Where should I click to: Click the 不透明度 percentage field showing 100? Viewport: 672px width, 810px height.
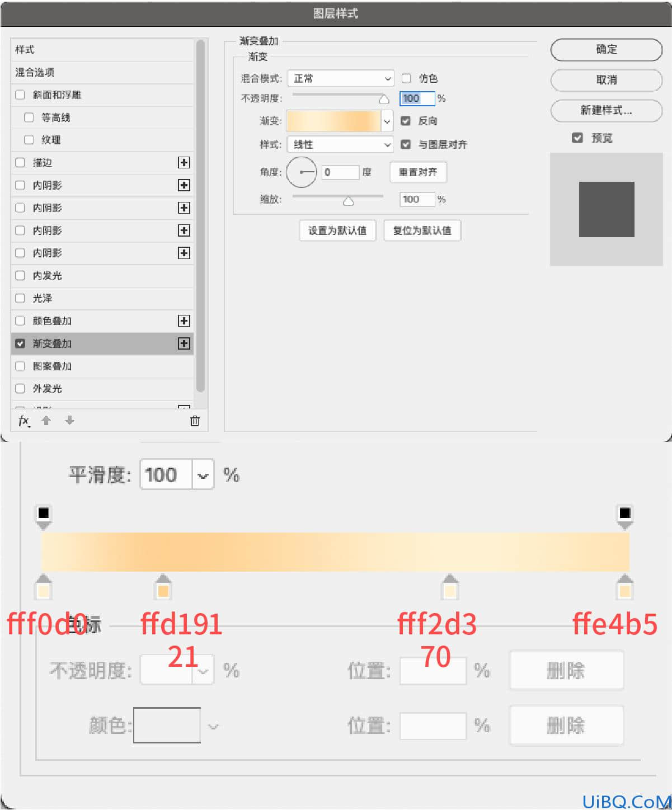click(417, 98)
